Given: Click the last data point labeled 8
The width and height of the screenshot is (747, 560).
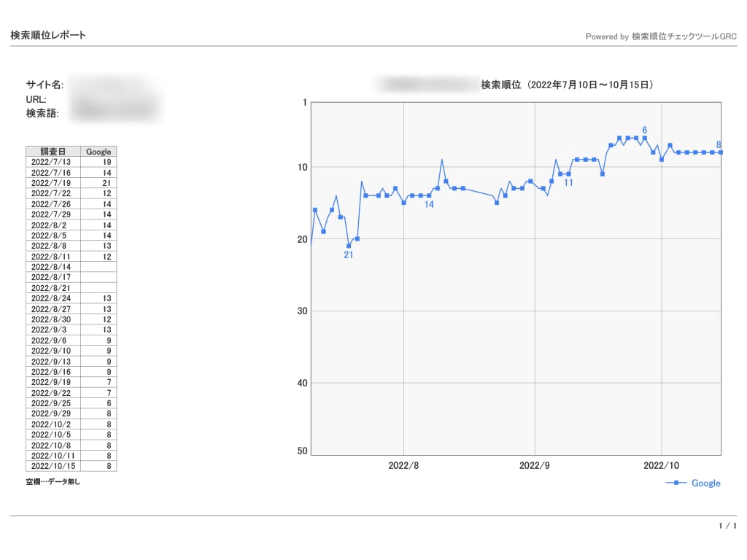Looking at the screenshot, I should click(x=721, y=152).
